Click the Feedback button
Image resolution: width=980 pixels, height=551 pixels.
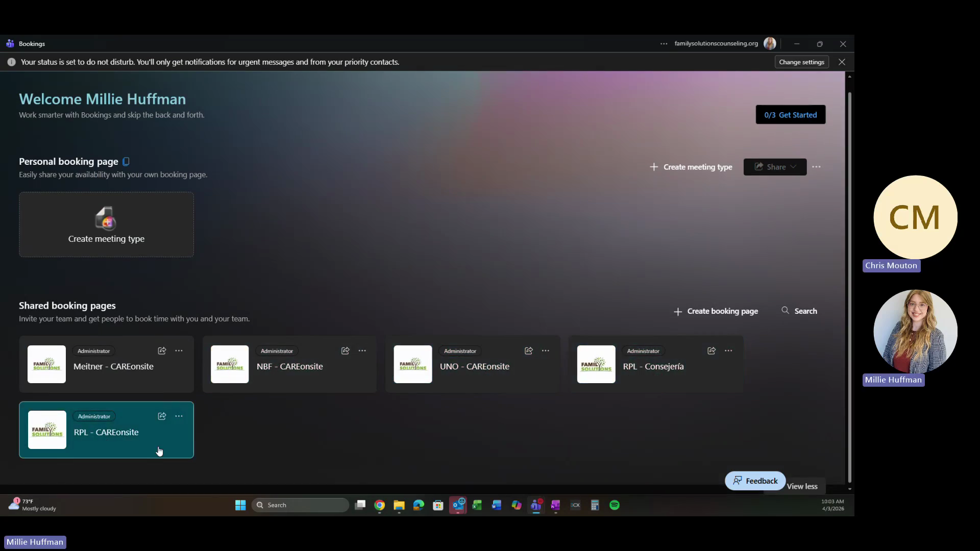coord(755,481)
